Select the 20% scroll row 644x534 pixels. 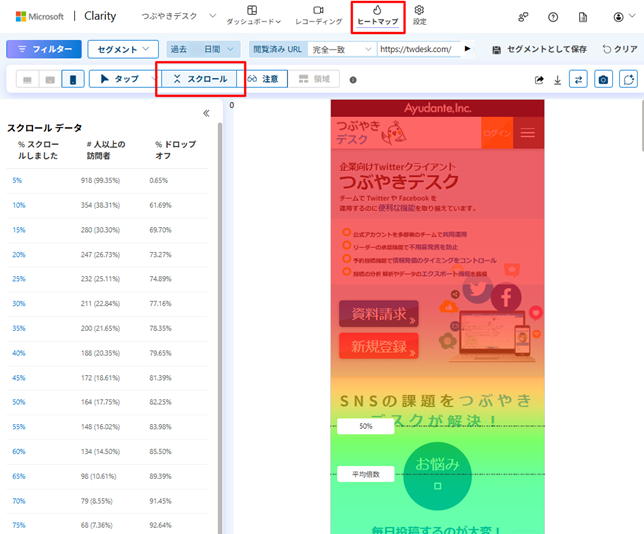[107, 255]
